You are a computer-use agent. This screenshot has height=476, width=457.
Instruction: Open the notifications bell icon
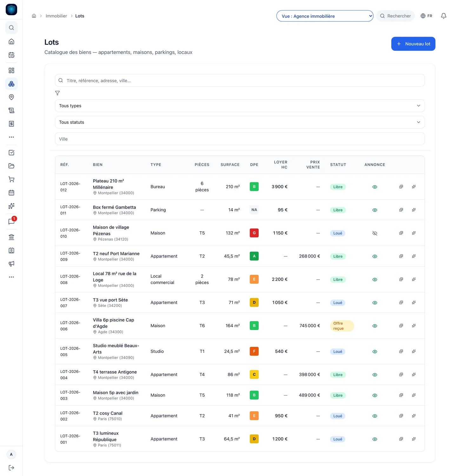[444, 16]
